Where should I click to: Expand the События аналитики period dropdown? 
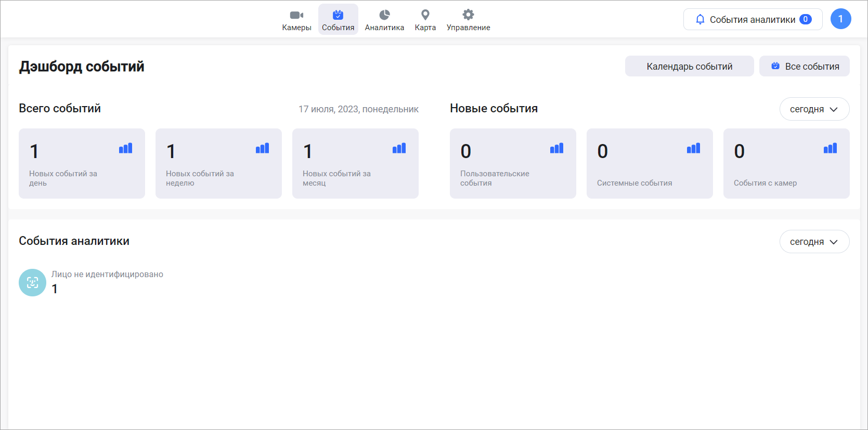[x=814, y=242]
